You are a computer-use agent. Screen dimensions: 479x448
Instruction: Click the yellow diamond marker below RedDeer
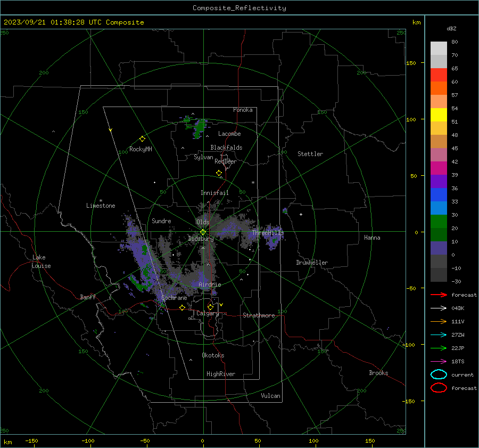(x=219, y=173)
